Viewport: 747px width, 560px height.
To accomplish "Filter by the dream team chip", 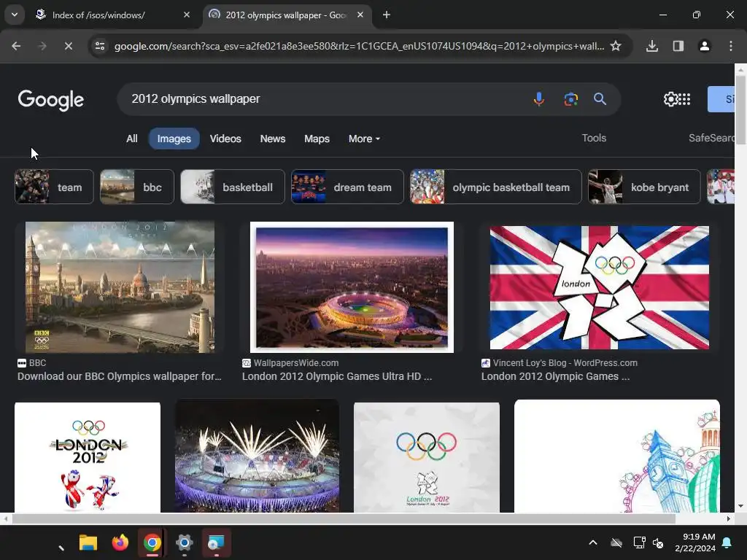I will click(x=347, y=187).
